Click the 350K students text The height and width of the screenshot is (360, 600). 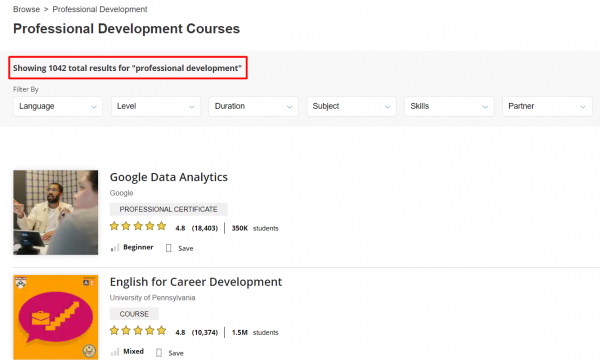tap(255, 228)
